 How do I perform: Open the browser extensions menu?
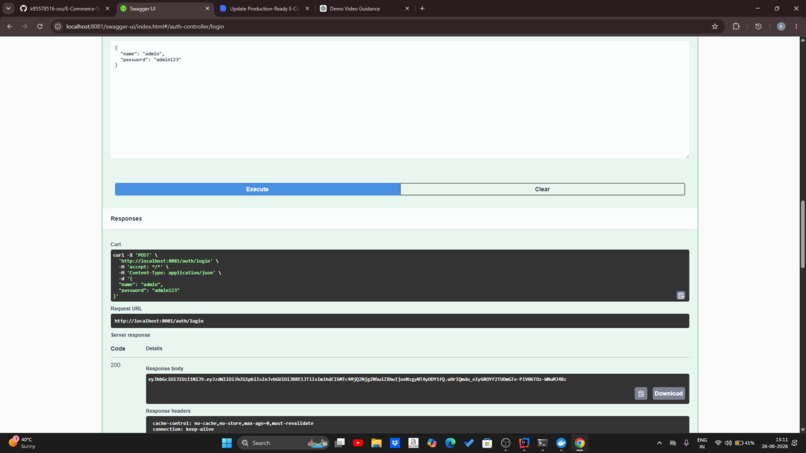coord(736,26)
